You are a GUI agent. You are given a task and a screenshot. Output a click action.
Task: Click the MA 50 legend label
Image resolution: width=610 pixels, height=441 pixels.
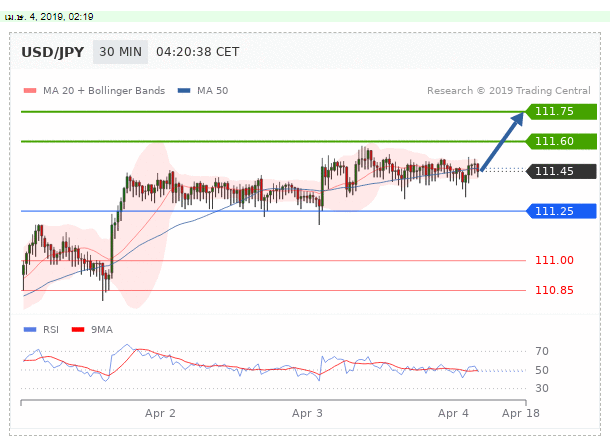point(212,91)
